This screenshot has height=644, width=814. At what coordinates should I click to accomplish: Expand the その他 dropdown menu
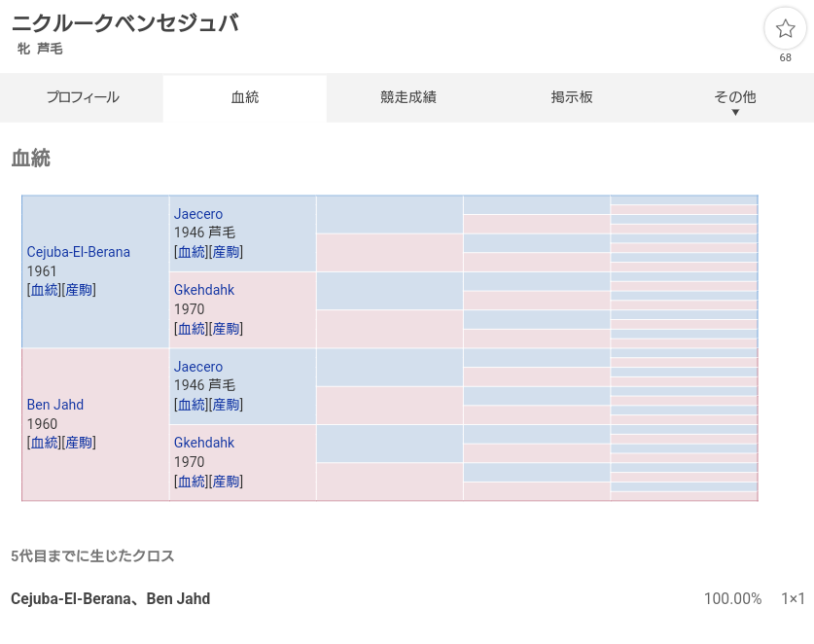pos(734,99)
